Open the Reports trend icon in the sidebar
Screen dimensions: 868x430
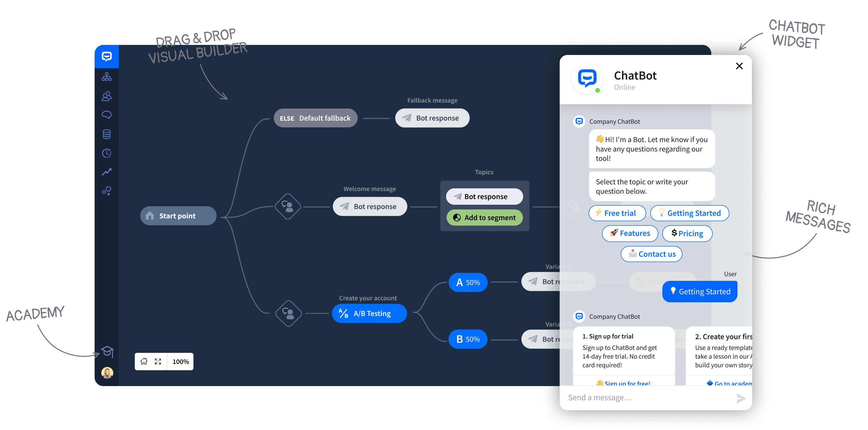tap(106, 172)
